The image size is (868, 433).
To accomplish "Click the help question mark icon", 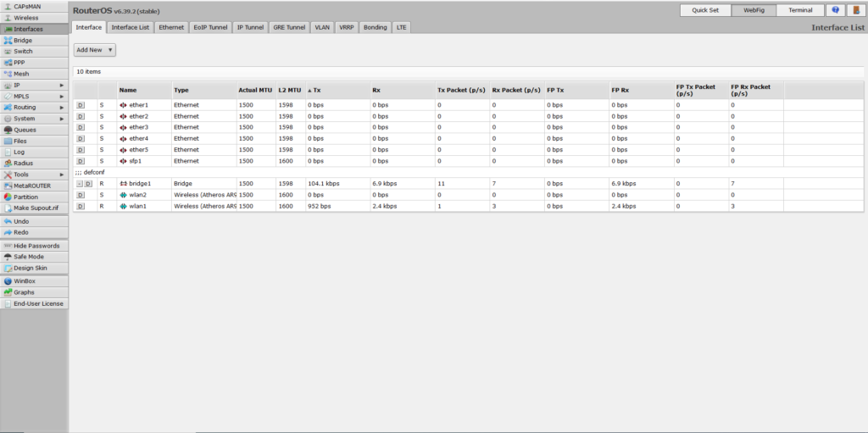I will [x=835, y=10].
